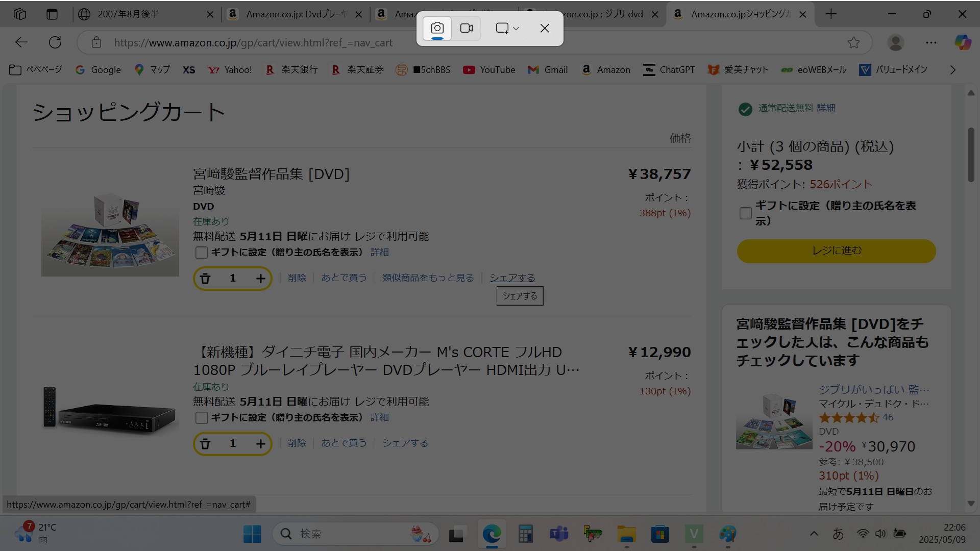Check gift option for 宮崎駿監督作品集 DVD

click(x=202, y=253)
